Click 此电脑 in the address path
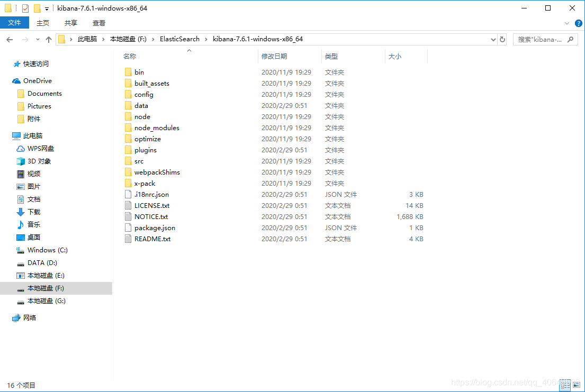The image size is (585, 392). pos(87,39)
